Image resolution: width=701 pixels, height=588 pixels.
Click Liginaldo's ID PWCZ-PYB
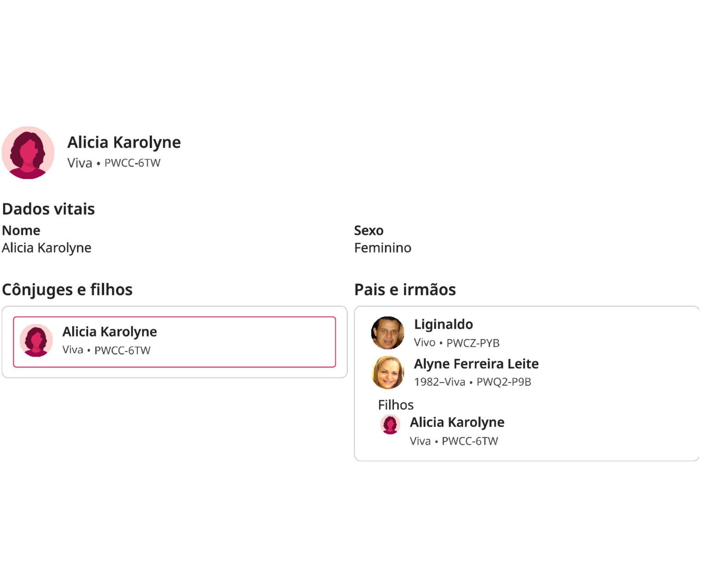pyautogui.click(x=473, y=343)
